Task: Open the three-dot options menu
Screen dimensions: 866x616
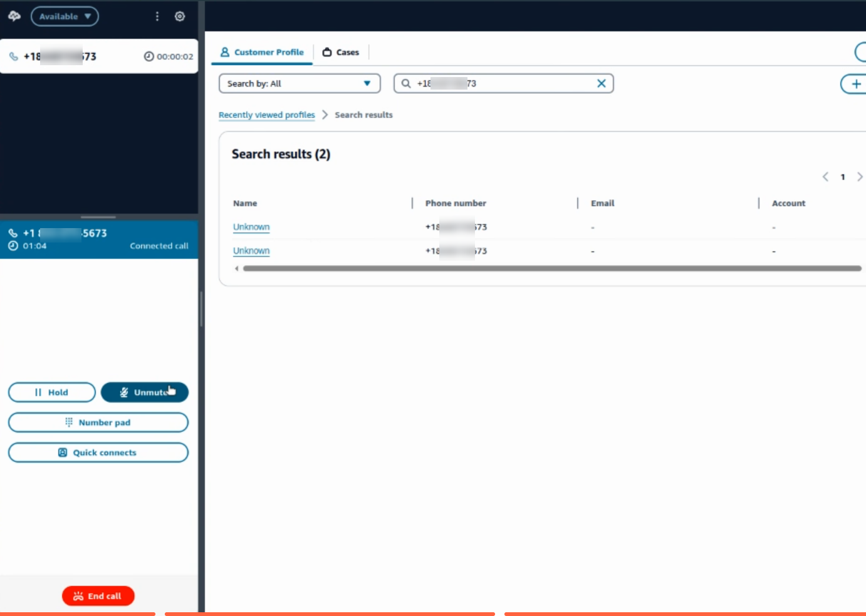Action: pos(157,16)
